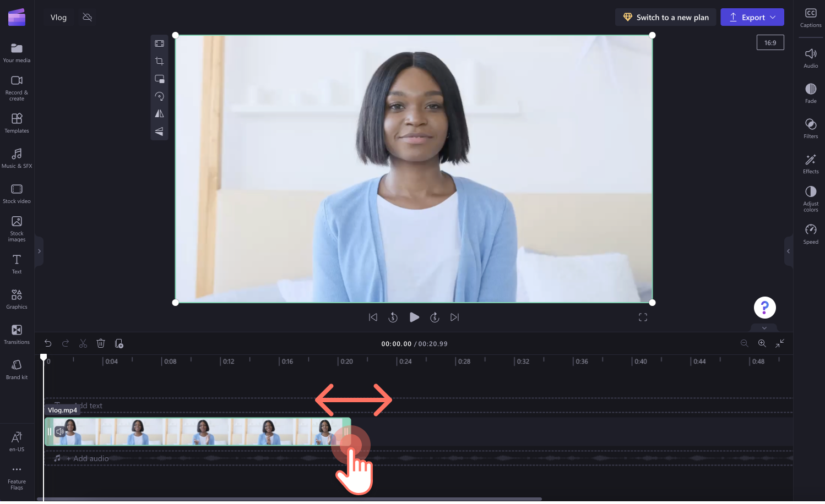Open the Filters panel
The image size is (825, 504).
(810, 127)
